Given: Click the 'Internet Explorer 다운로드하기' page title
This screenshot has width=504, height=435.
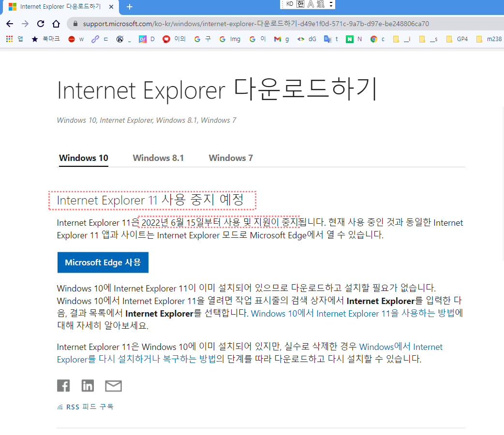Looking at the screenshot, I should [x=217, y=90].
